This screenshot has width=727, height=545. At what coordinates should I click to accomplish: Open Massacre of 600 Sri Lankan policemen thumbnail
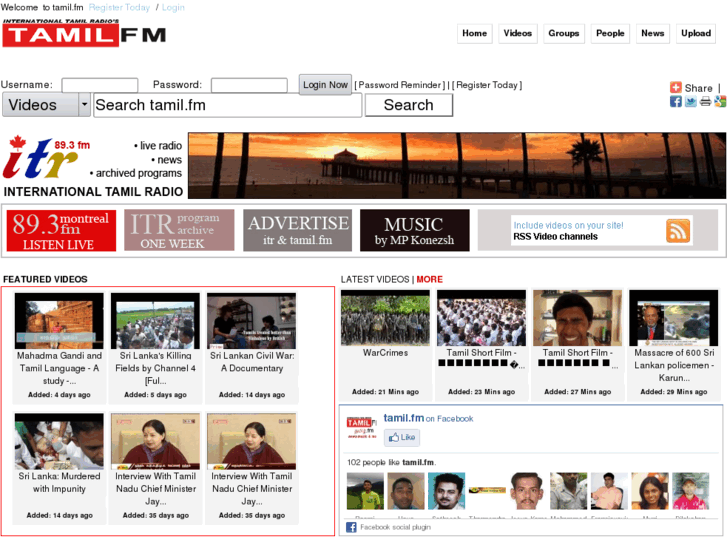(x=674, y=318)
